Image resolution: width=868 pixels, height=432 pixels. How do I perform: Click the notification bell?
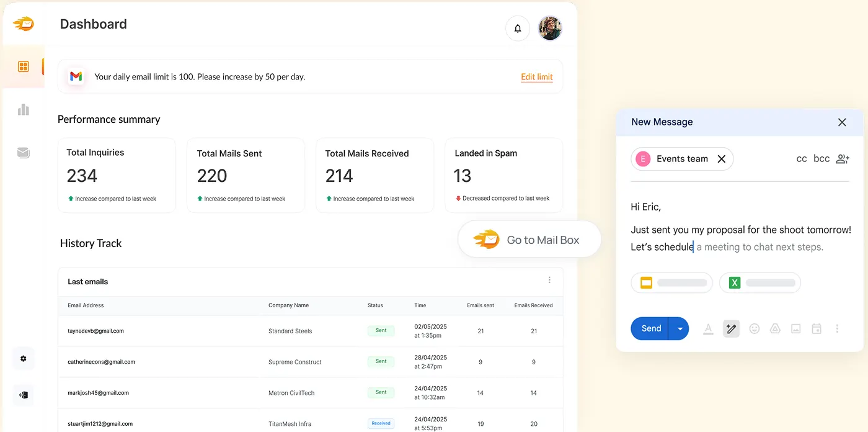pos(518,28)
